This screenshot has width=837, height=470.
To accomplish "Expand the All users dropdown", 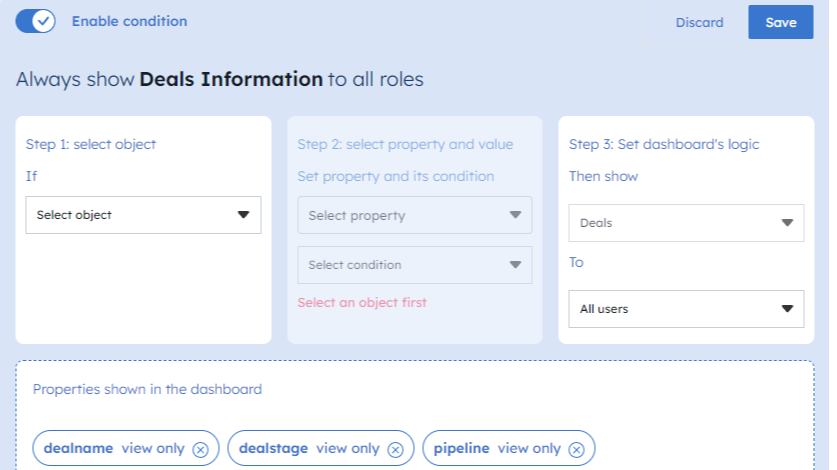I will (x=686, y=309).
